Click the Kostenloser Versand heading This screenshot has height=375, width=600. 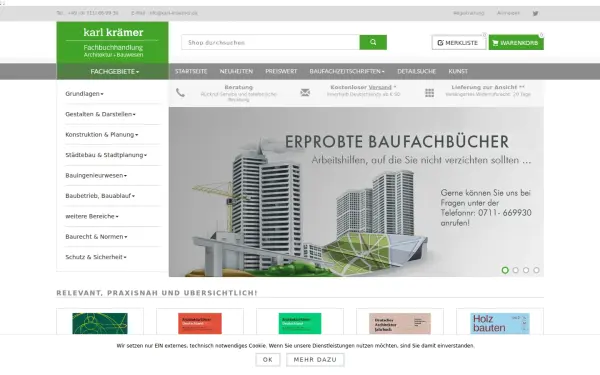pyautogui.click(x=363, y=87)
